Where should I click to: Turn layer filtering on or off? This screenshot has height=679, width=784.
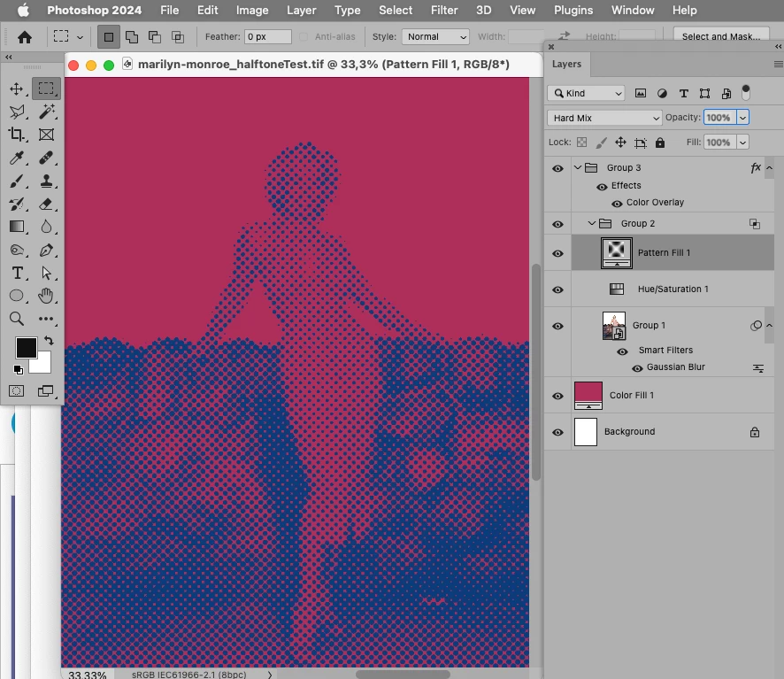[x=746, y=93]
